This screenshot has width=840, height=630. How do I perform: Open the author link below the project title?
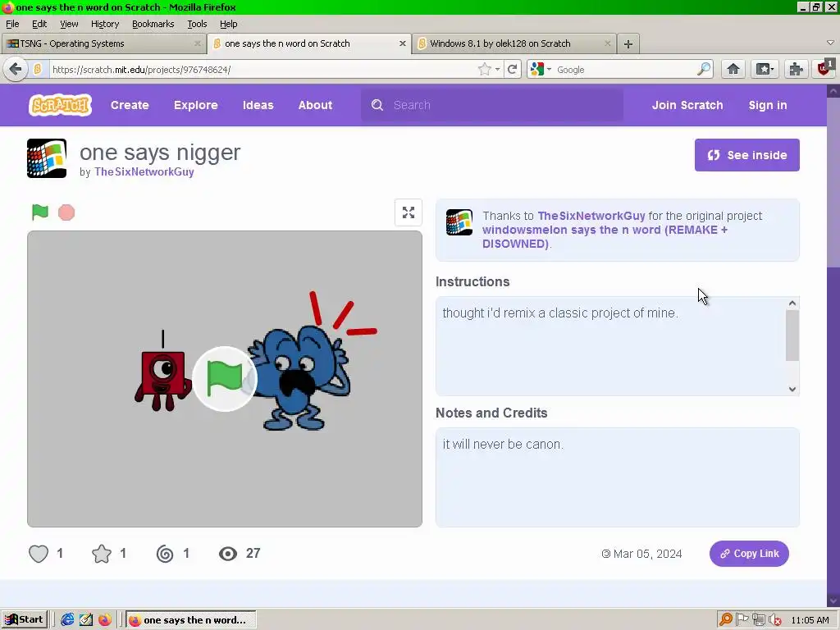(x=144, y=172)
